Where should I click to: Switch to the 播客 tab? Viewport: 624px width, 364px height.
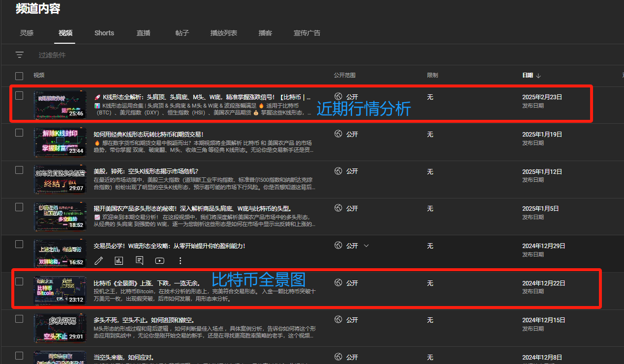coord(266,33)
